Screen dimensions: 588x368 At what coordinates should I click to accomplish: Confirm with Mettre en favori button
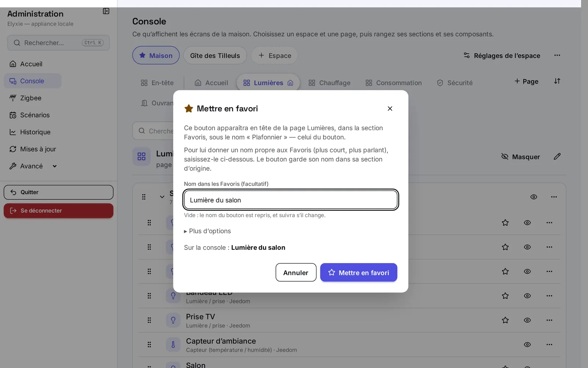pyautogui.click(x=359, y=273)
